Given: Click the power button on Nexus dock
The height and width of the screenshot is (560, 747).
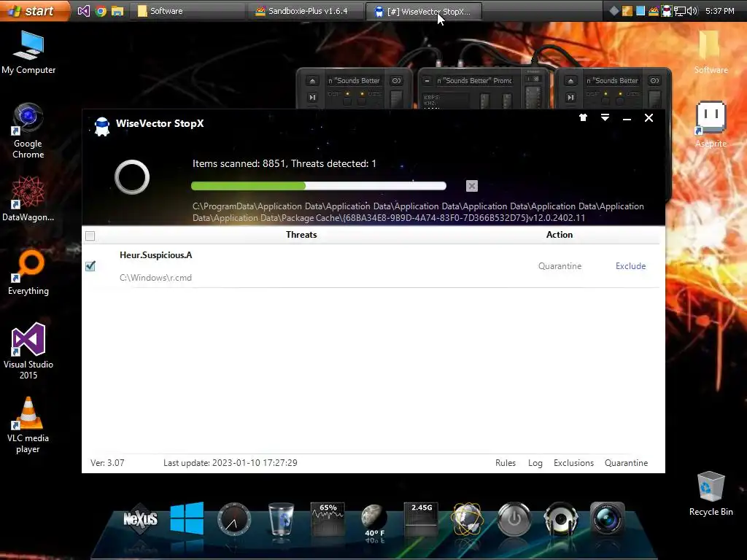Looking at the screenshot, I should tap(514, 518).
